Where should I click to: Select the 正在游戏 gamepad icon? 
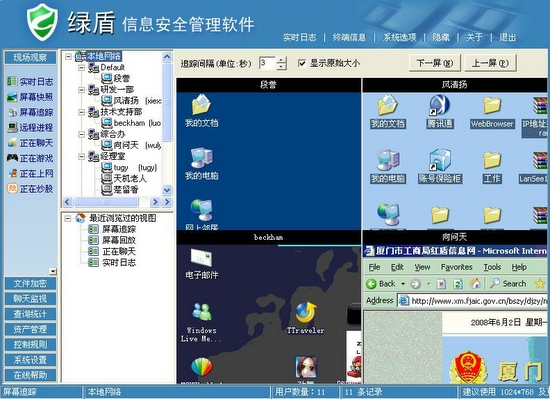pyautogui.click(x=12, y=158)
